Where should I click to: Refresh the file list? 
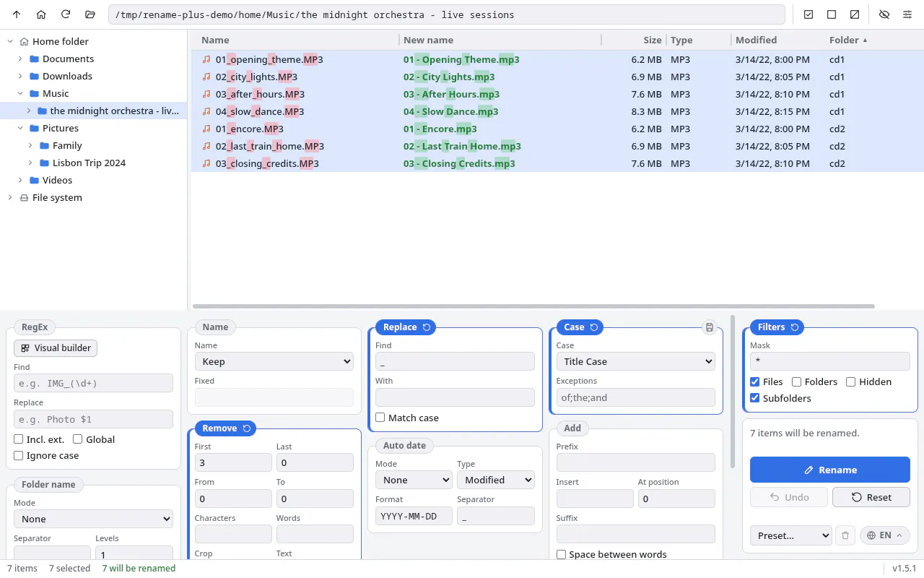[66, 14]
